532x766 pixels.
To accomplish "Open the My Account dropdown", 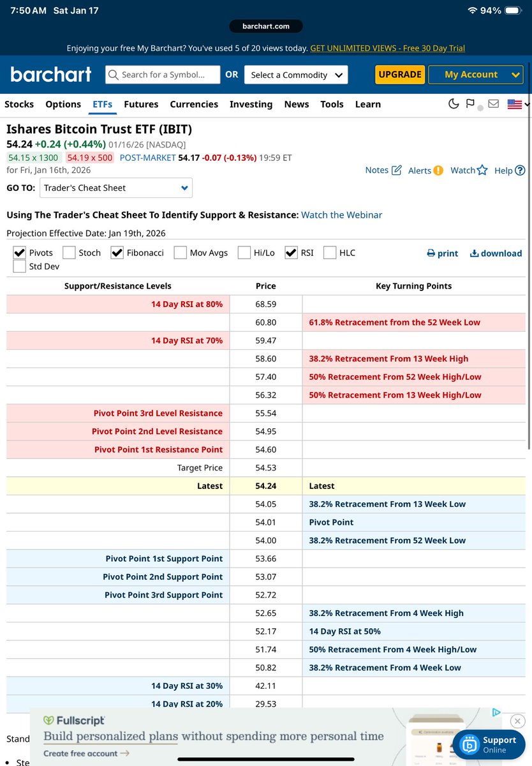I will [475, 75].
